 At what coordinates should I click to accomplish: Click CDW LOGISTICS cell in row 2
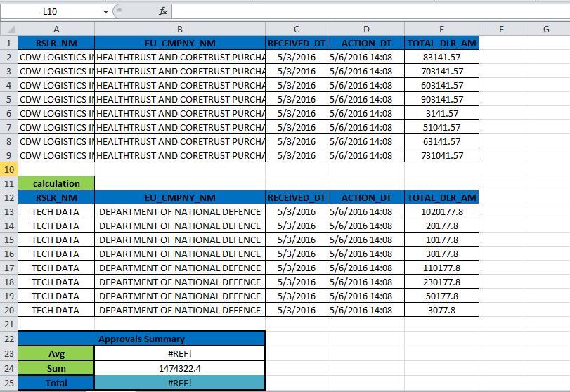(56, 58)
